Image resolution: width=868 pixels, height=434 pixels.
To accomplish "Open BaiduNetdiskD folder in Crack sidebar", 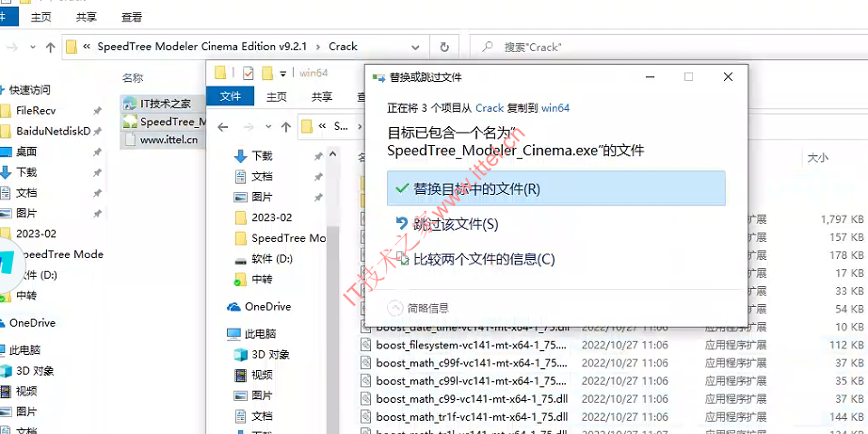I will point(53,131).
